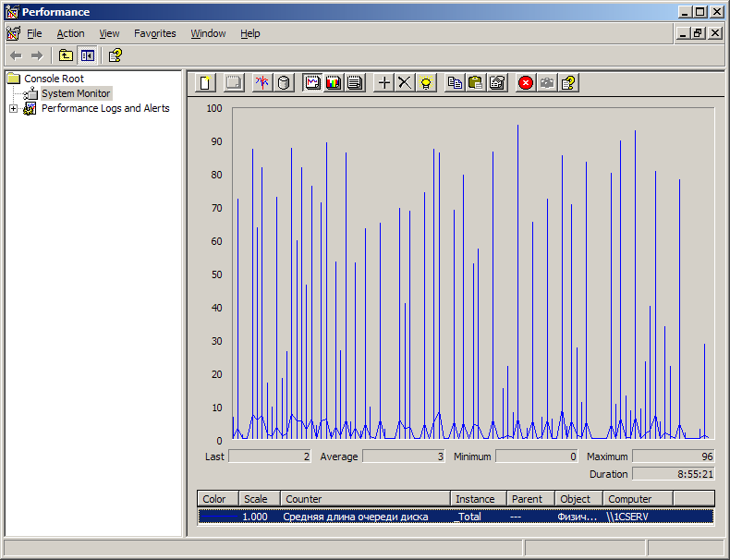Toggle the Highlight lightbulb button

[425, 82]
